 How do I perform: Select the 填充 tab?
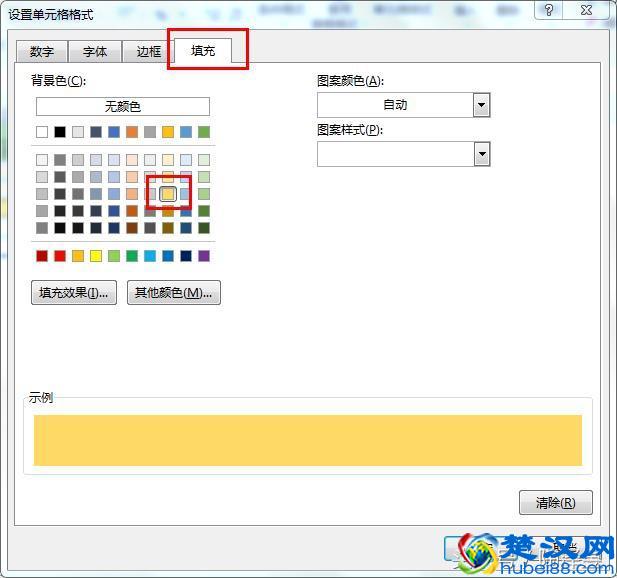[203, 50]
